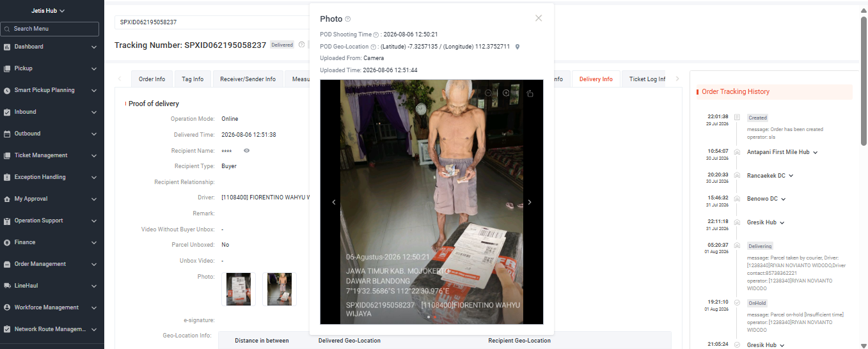This screenshot has width=868, height=349.
Task: Switch to the Tag Info tab
Action: point(193,79)
